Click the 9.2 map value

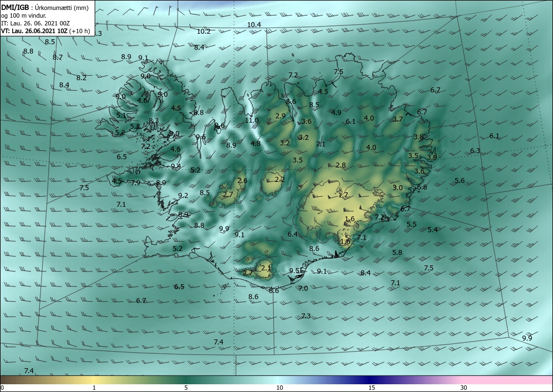183,196
